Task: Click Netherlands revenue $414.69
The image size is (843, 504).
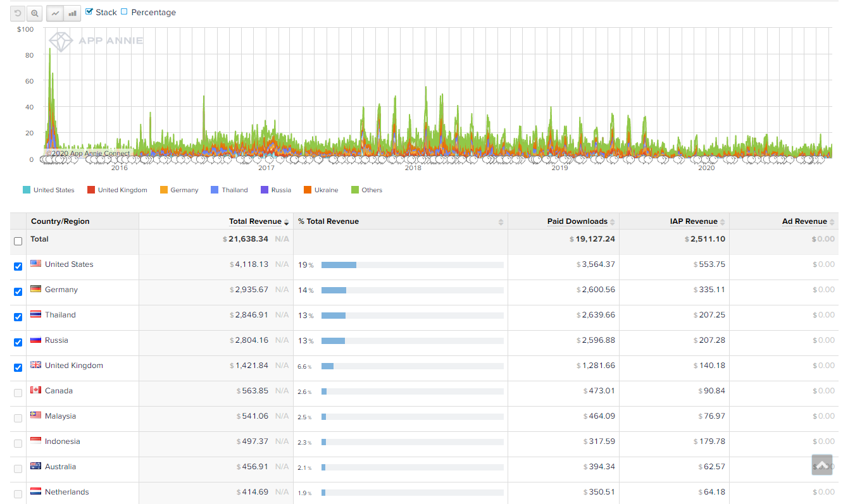Action: [253, 492]
